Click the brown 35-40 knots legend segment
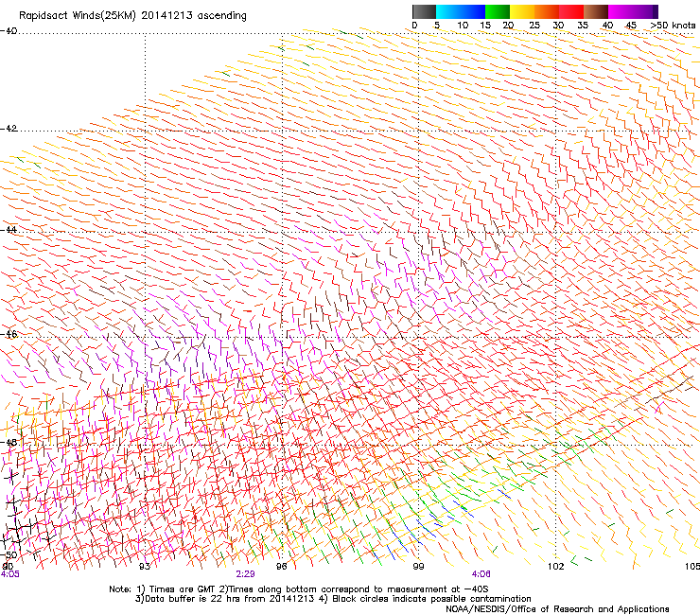This screenshot has width=700, height=615. point(596,11)
